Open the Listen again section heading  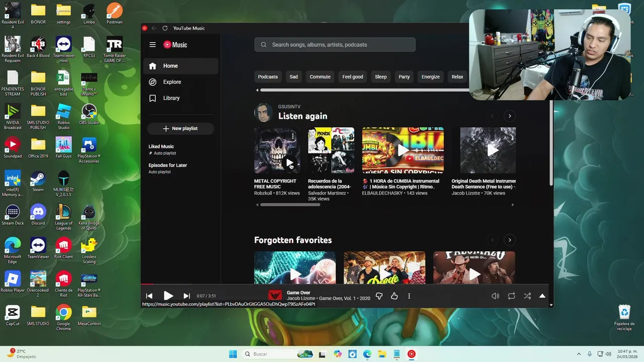[x=303, y=116]
